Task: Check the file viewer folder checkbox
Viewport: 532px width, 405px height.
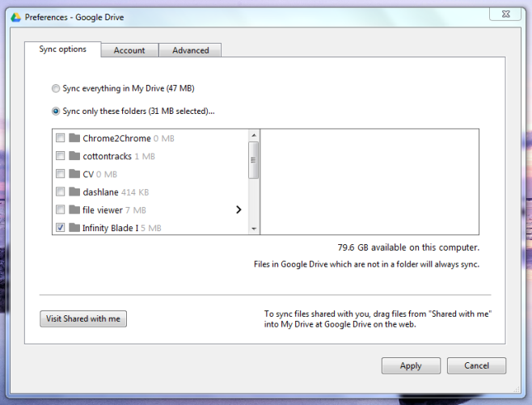Action: pyautogui.click(x=61, y=209)
